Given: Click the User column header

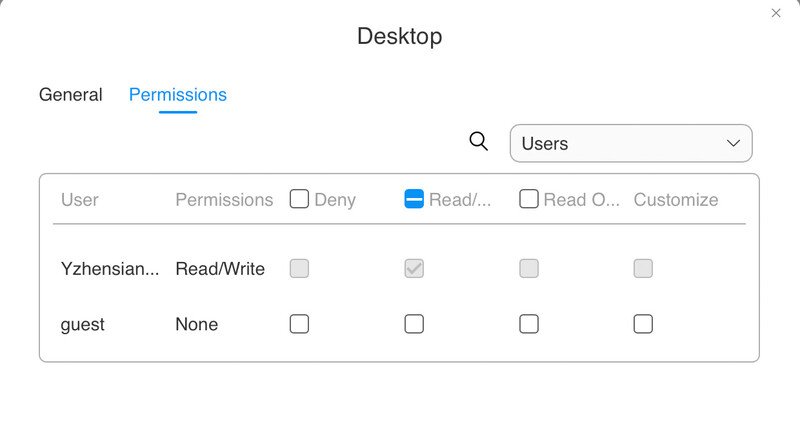Looking at the screenshot, I should pos(80,200).
